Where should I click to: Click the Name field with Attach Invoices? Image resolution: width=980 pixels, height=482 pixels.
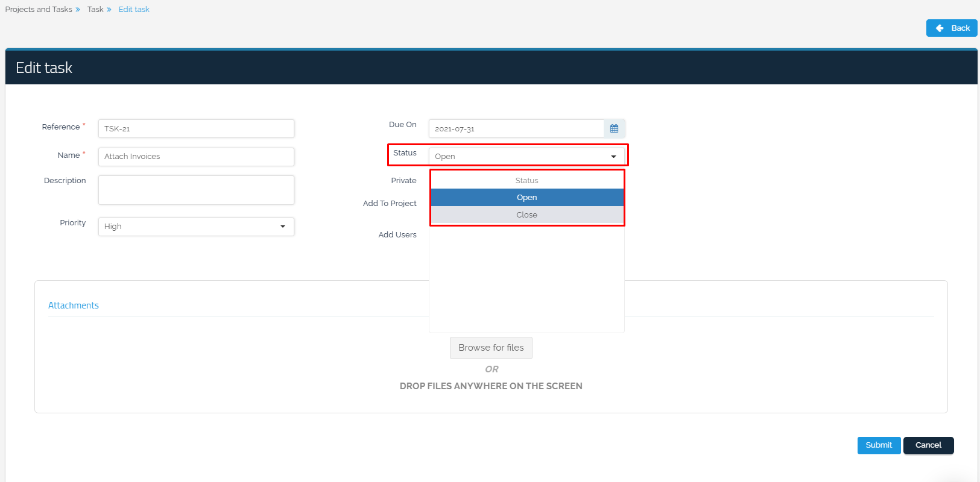196,157
